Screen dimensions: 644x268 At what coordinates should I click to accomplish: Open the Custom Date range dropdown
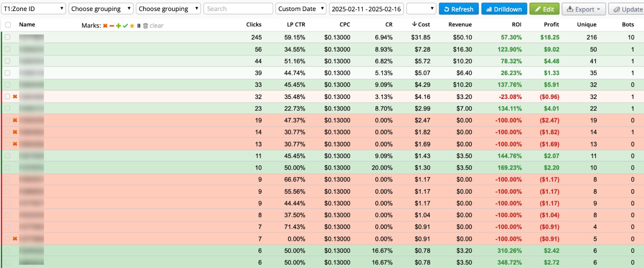click(x=301, y=9)
